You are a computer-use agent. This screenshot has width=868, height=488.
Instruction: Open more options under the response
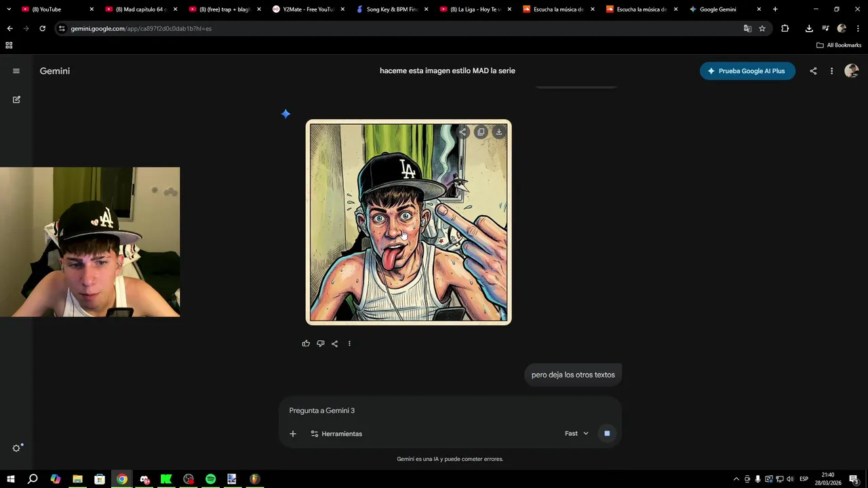349,344
